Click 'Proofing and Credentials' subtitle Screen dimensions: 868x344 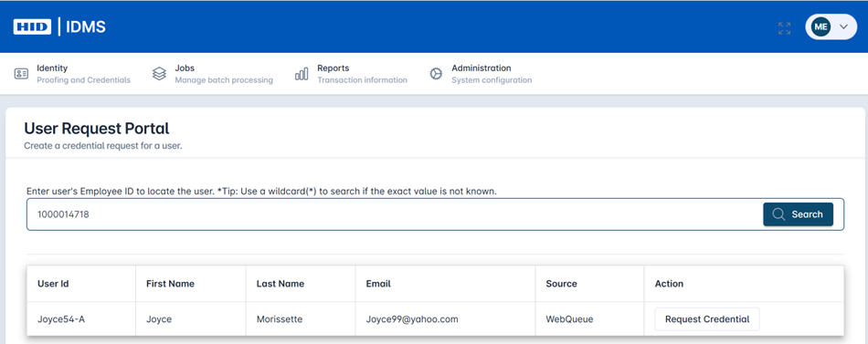(x=83, y=80)
